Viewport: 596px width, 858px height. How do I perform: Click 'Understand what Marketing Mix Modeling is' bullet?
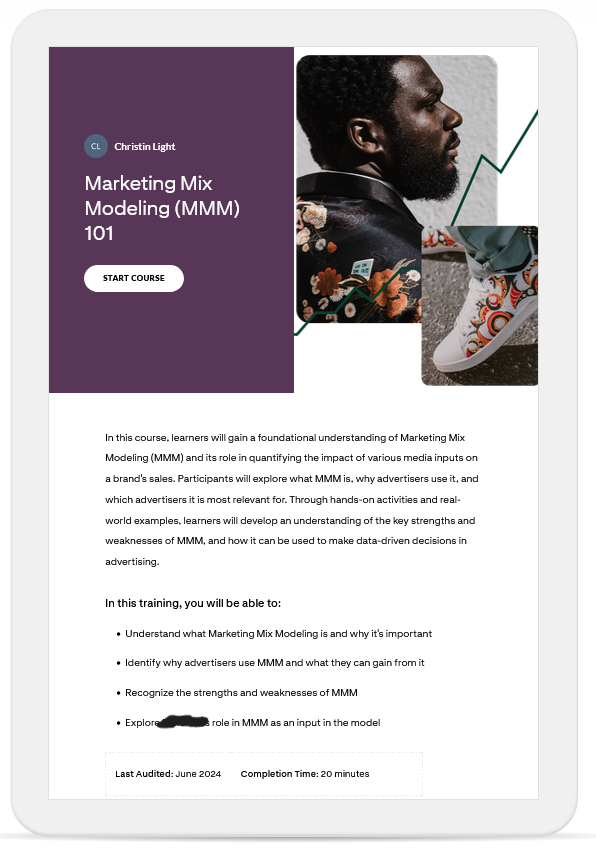click(279, 634)
